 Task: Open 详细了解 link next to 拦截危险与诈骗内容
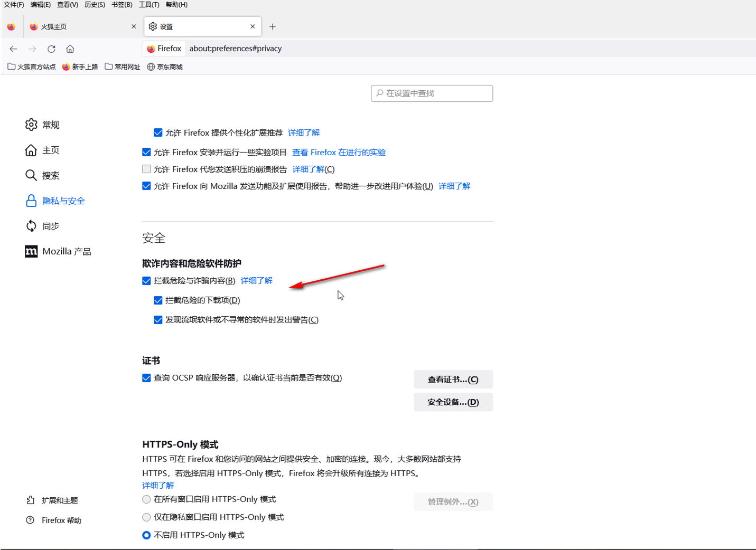coord(257,281)
